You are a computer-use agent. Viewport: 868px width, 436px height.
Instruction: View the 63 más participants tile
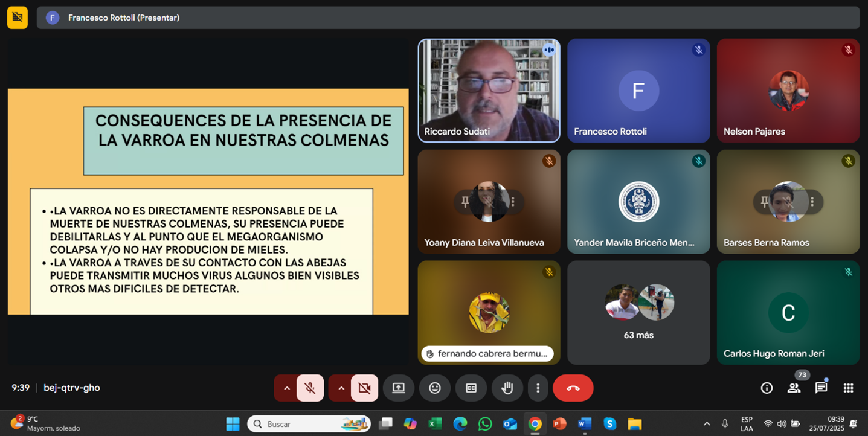tap(638, 312)
